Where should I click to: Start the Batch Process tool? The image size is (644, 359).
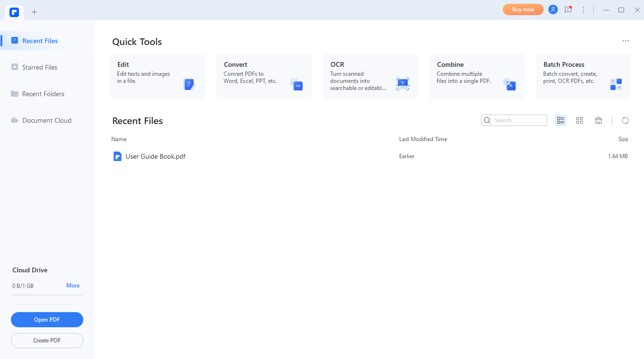pyautogui.click(x=583, y=77)
